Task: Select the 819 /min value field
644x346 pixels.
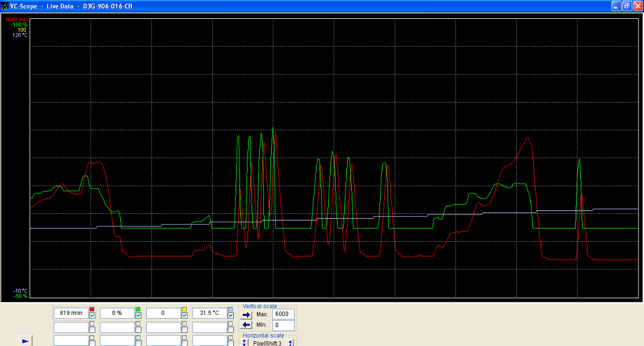Action: (71, 313)
